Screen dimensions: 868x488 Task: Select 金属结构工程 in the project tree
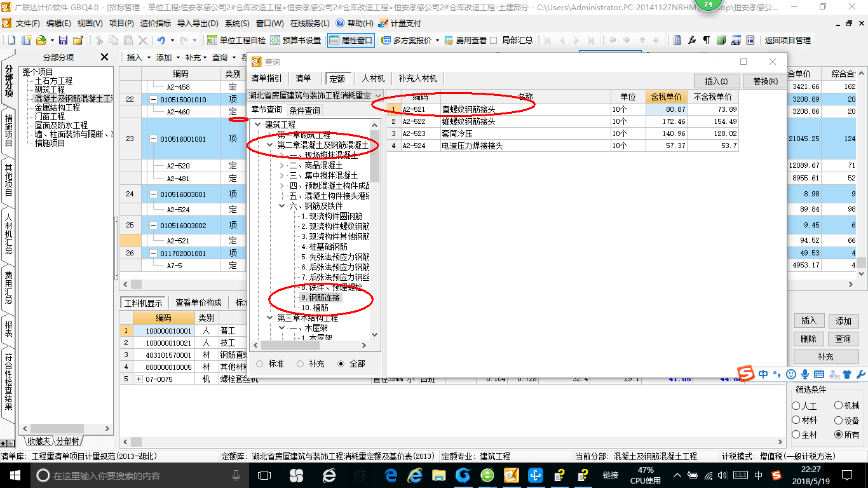click(57, 107)
